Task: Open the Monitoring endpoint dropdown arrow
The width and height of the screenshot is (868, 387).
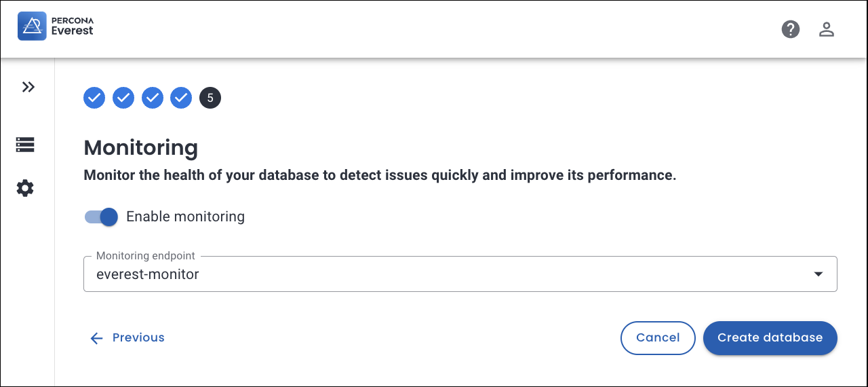Action: click(818, 274)
